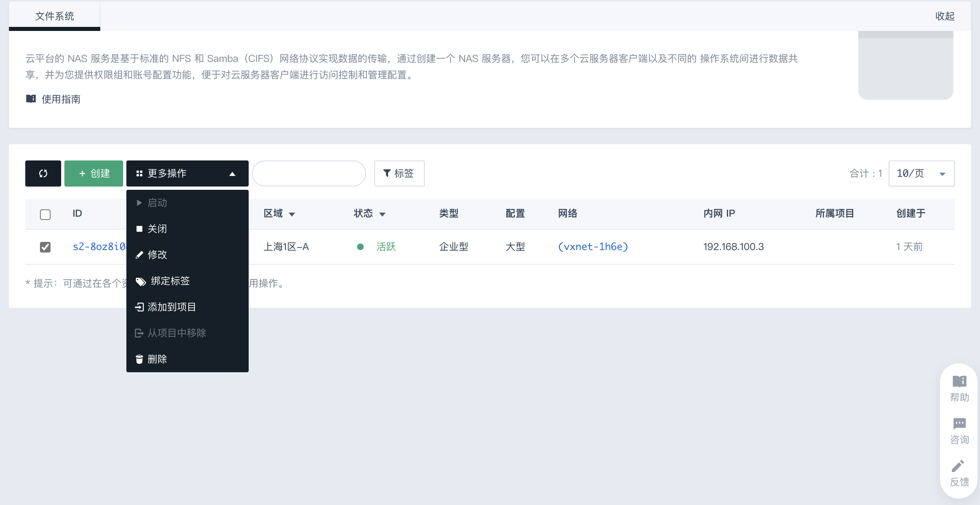Screen dimensions: 980x505
Task: Open the 咨询 chat bubble icon
Action: tap(959, 424)
